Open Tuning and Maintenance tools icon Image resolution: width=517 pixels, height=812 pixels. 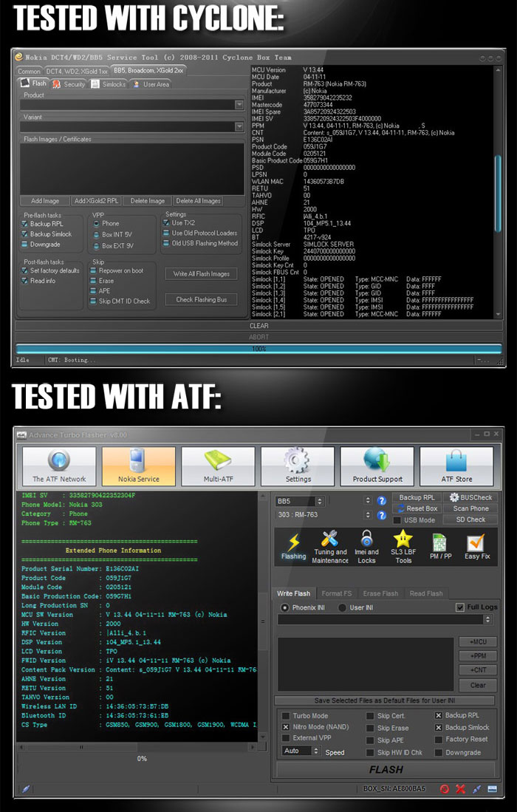[329, 539]
